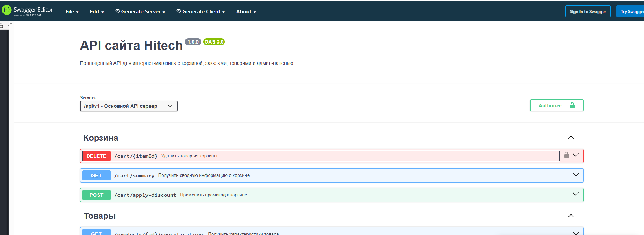Click the Товары section heading
644x235 pixels.
[100, 216]
